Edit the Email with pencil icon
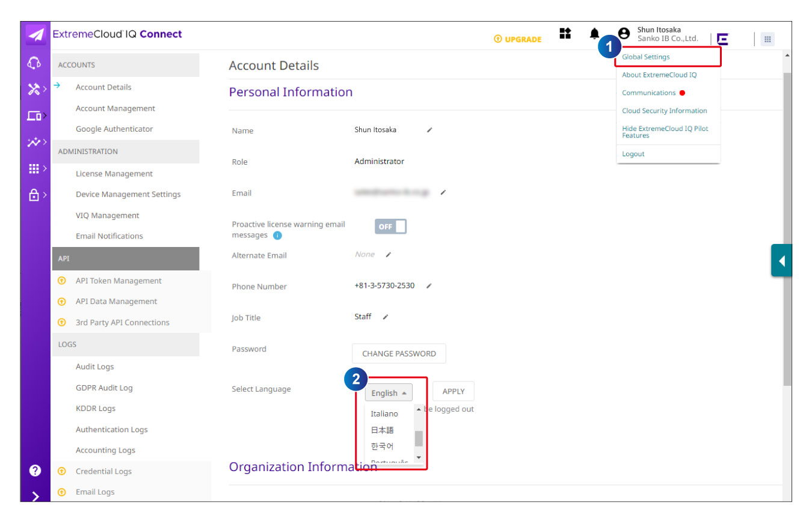Screen dimensions: 812x521 (443, 192)
